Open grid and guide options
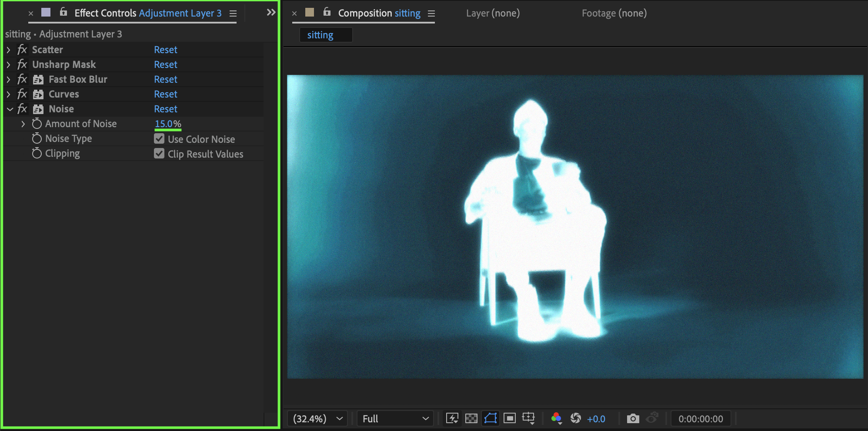 (x=528, y=418)
